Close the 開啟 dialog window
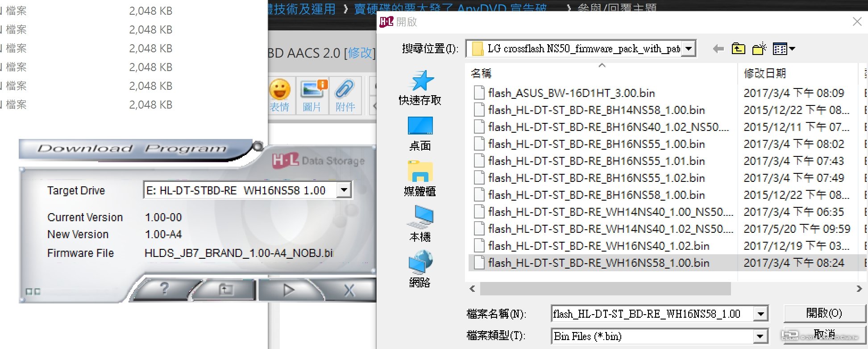868x349 pixels. pyautogui.click(x=857, y=22)
